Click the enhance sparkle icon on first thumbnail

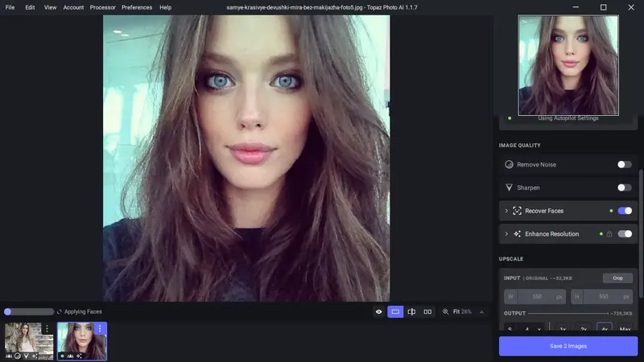(x=35, y=356)
